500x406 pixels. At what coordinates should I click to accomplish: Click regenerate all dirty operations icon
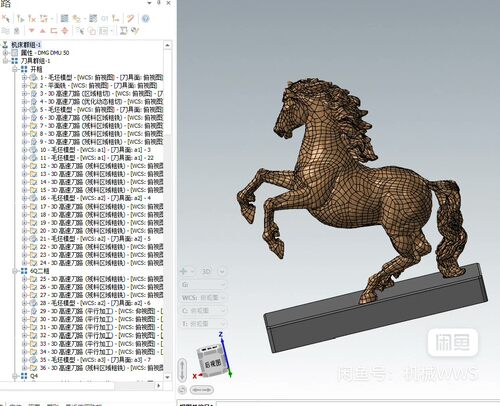coord(32,18)
